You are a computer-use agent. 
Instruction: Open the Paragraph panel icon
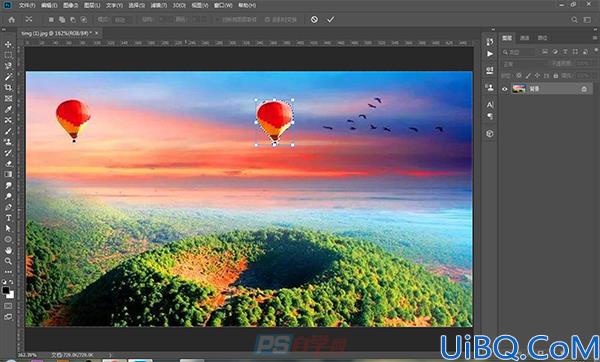pos(490,116)
